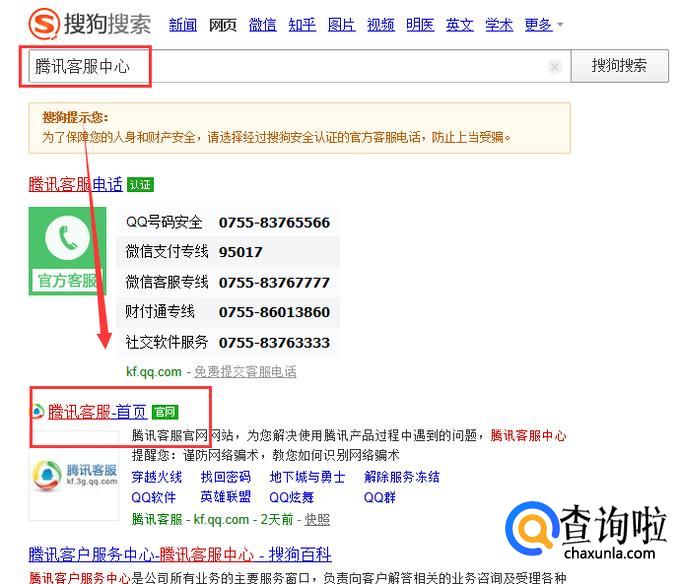
Task: Click the Tencent penguin favicon beside 腾讯客服-首页
Action: [37, 411]
